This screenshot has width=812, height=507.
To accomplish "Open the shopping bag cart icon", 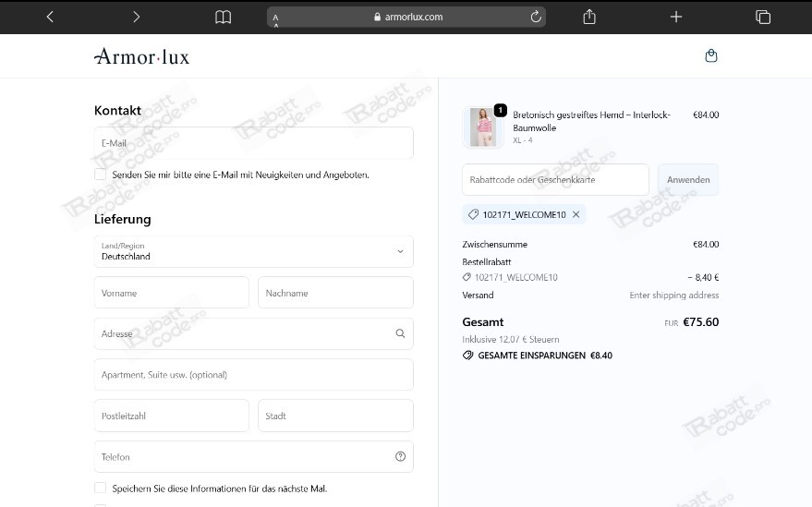I will (x=711, y=55).
